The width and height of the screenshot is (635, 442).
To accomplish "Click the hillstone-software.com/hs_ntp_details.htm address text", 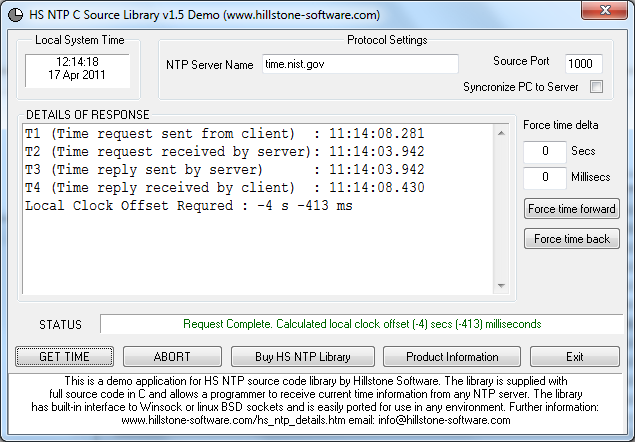I will pyautogui.click(x=233, y=420).
